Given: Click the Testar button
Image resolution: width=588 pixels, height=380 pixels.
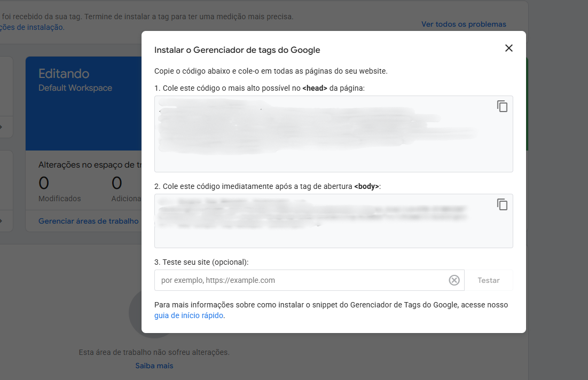Looking at the screenshot, I should tap(488, 280).
